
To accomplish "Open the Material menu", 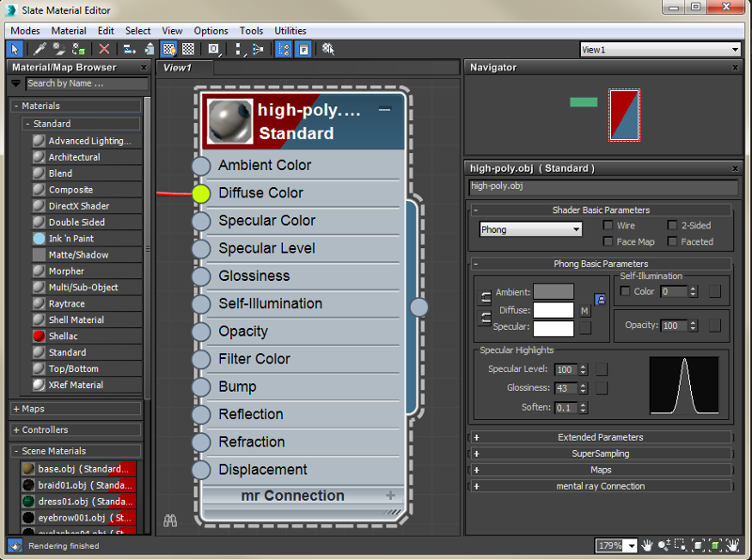I will point(69,31).
